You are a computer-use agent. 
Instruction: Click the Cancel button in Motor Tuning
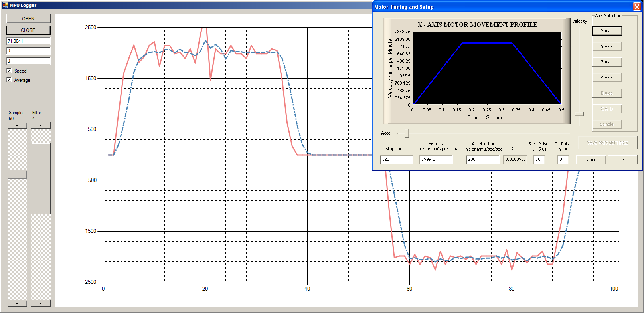pos(591,160)
